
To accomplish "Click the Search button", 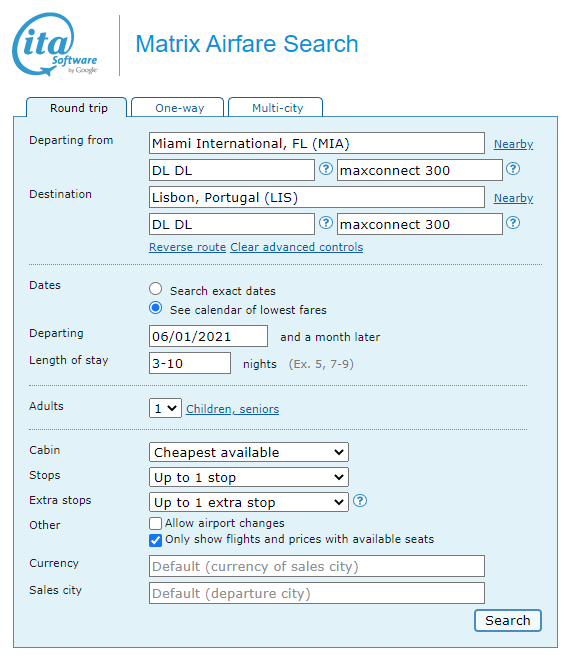I will click(x=508, y=621).
